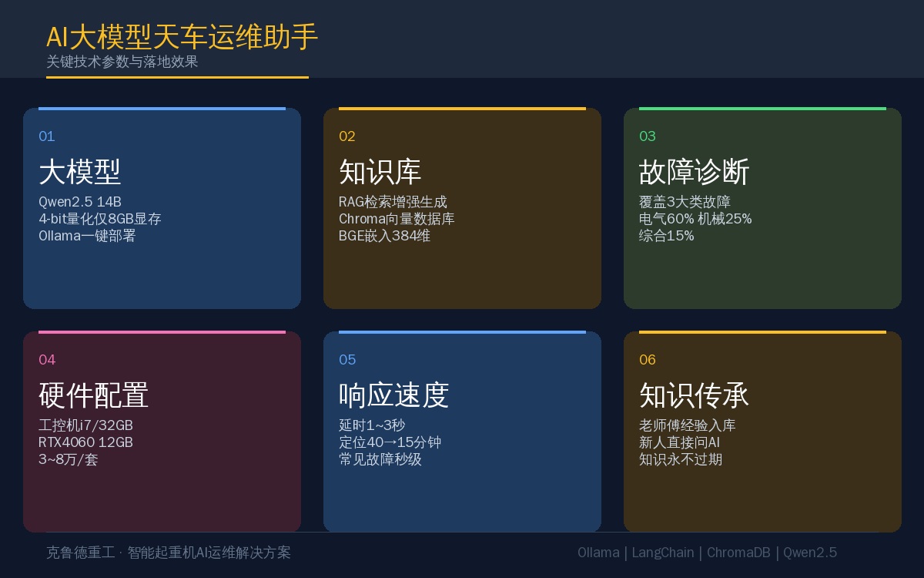Select the 大模型 card heading
The image size is (924, 578).
80,171
